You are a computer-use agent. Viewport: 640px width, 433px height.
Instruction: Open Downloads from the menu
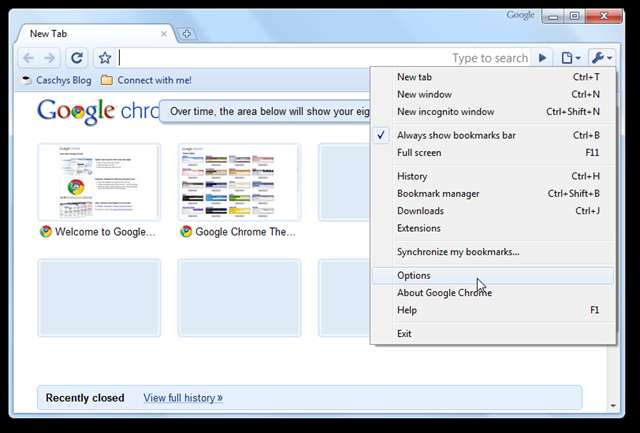click(x=493, y=211)
